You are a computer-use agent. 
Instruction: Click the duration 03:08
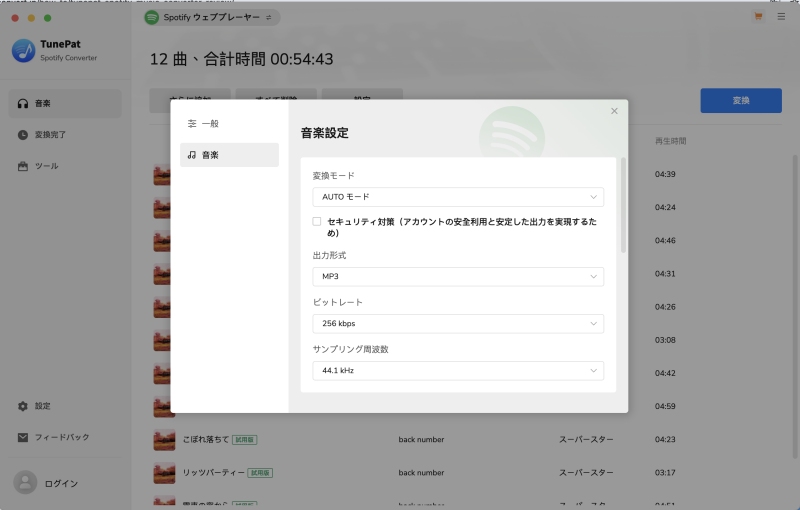pyautogui.click(x=665, y=340)
